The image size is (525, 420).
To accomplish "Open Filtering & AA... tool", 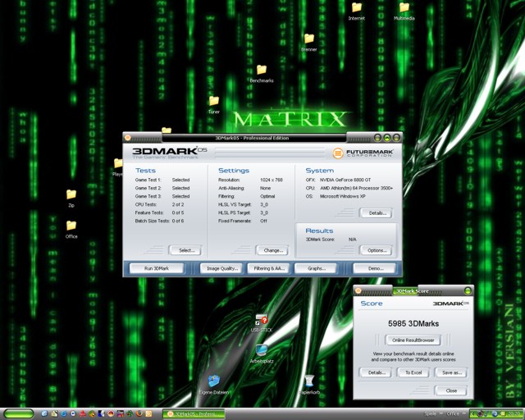I will (x=268, y=268).
